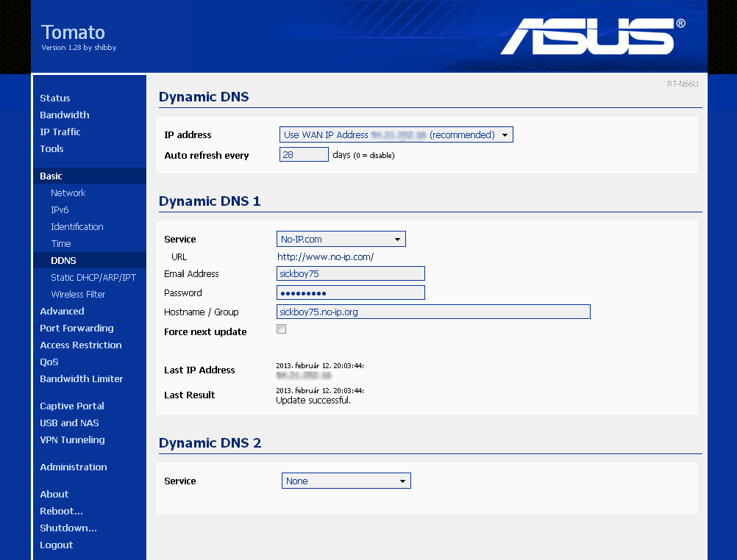Open Dynamic DNS 1 Service dropdown
The image size is (737, 560).
(x=341, y=239)
